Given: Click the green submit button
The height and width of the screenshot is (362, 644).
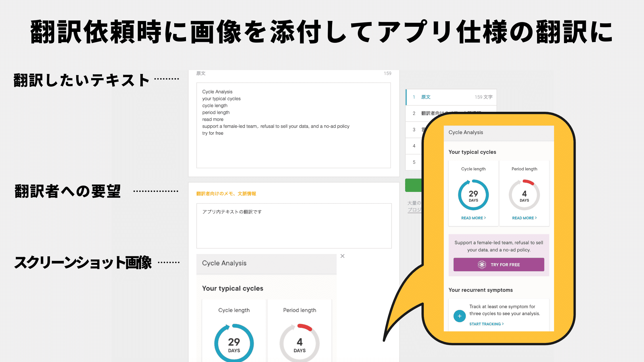Looking at the screenshot, I should tap(414, 185).
